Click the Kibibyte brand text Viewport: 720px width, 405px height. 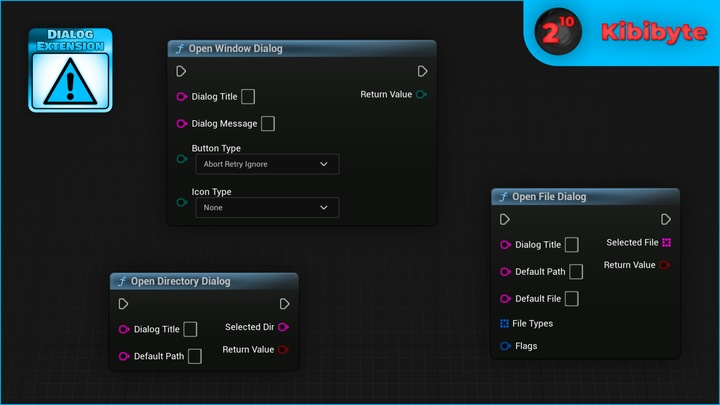tap(654, 32)
